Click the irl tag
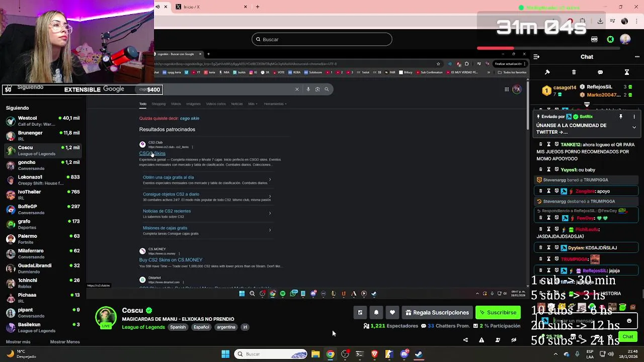Image resolution: width=644 pixels, height=362 pixels. 245,327
